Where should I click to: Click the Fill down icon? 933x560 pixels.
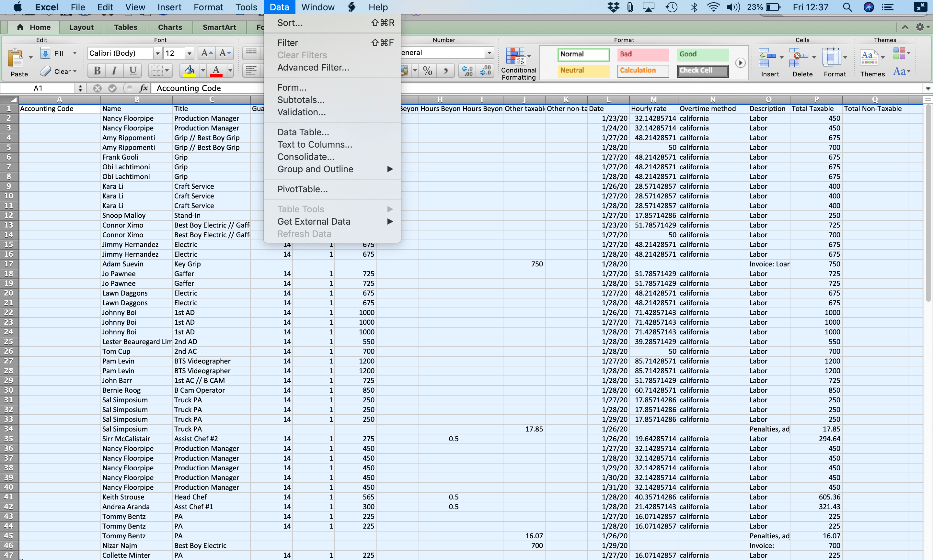point(45,53)
